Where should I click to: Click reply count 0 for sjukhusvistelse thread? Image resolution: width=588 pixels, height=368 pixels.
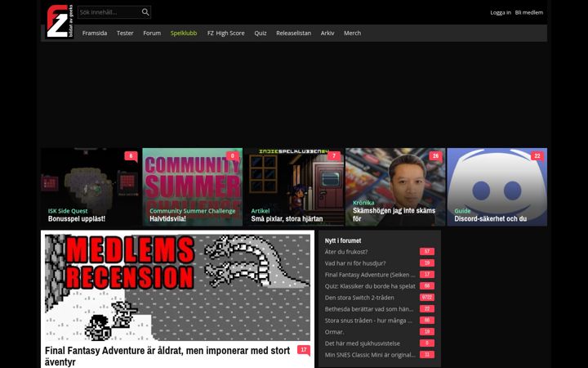click(427, 343)
